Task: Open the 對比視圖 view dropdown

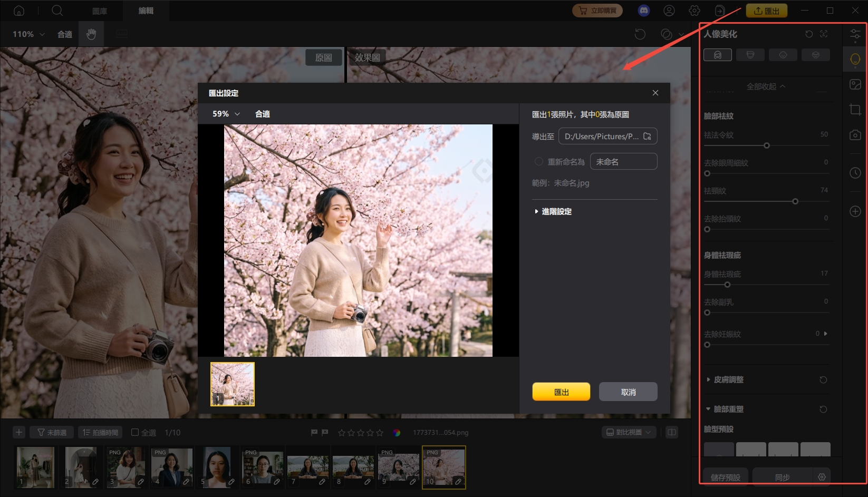Action: click(629, 433)
